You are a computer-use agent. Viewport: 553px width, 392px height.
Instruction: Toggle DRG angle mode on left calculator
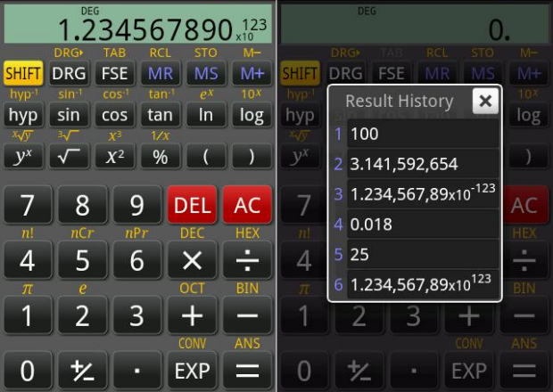pyautogui.click(x=69, y=73)
